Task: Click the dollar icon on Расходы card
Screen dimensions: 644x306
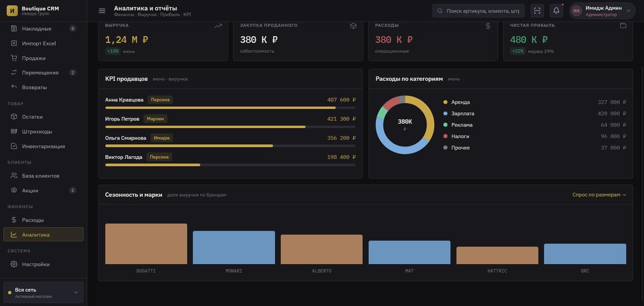Action: pos(488,26)
